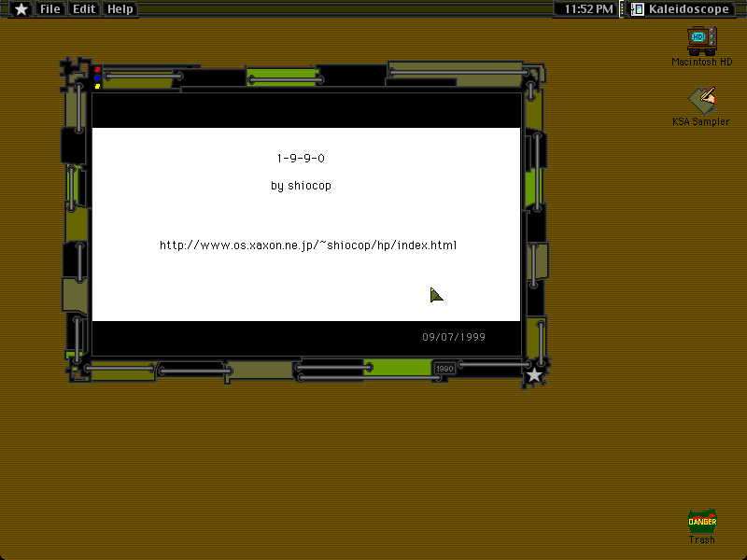Click the 09/07/1999 date text
Screen dimensions: 747x560
point(454,337)
